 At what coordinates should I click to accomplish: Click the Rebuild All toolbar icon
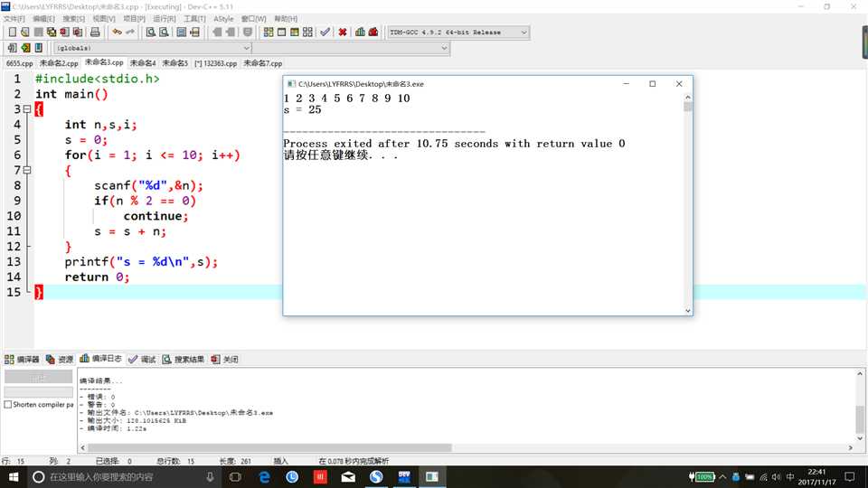pos(307,33)
